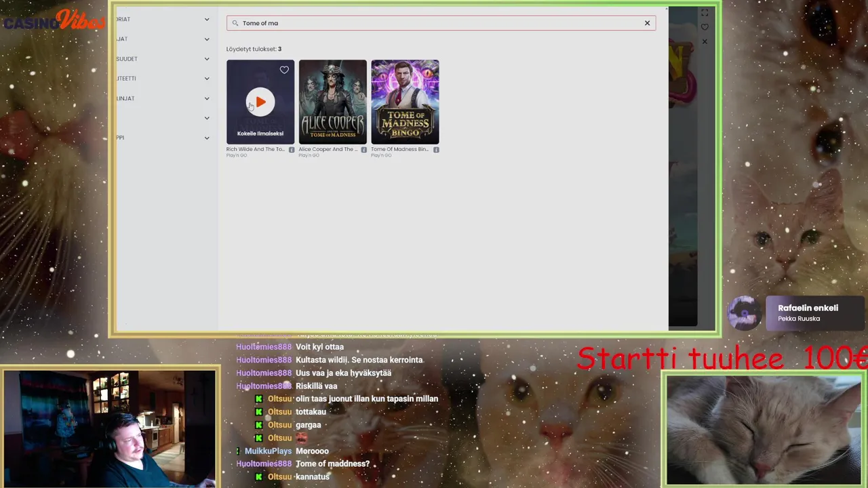This screenshot has height=488, width=868.
Task: Click 'Startti tuuhee 100€' overlay text
Action: click(722, 359)
